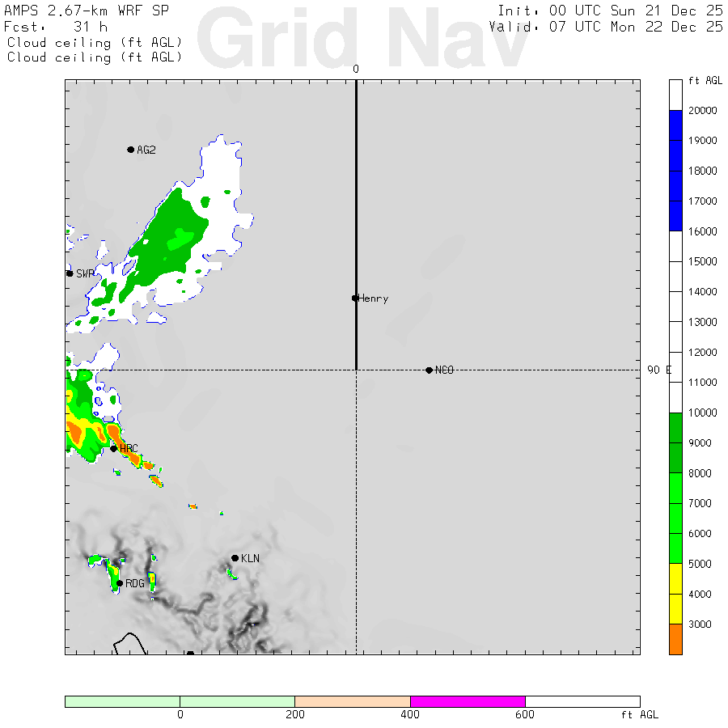Pick the Henry station marker

tap(355, 298)
